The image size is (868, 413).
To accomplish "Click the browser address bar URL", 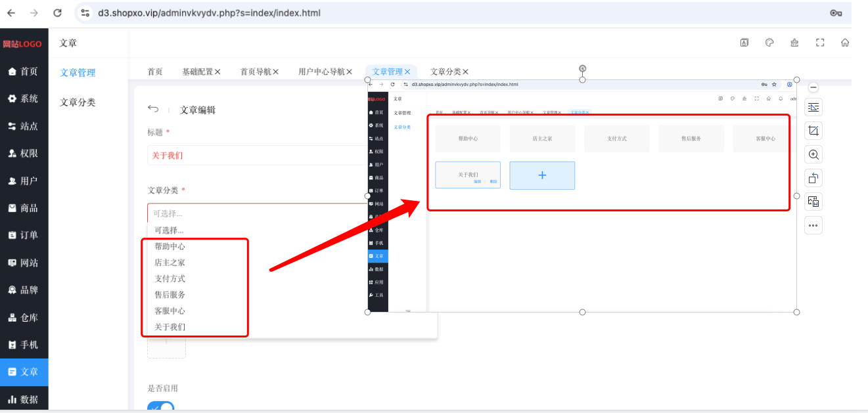I will click(209, 12).
